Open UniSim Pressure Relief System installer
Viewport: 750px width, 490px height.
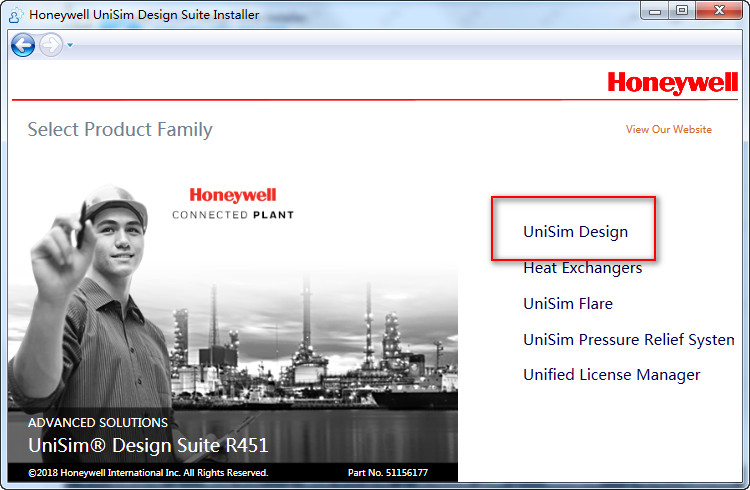pyautogui.click(x=628, y=340)
